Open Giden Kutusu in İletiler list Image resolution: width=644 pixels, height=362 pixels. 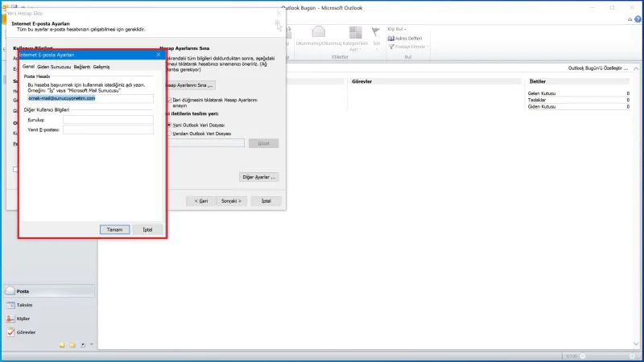541,107
